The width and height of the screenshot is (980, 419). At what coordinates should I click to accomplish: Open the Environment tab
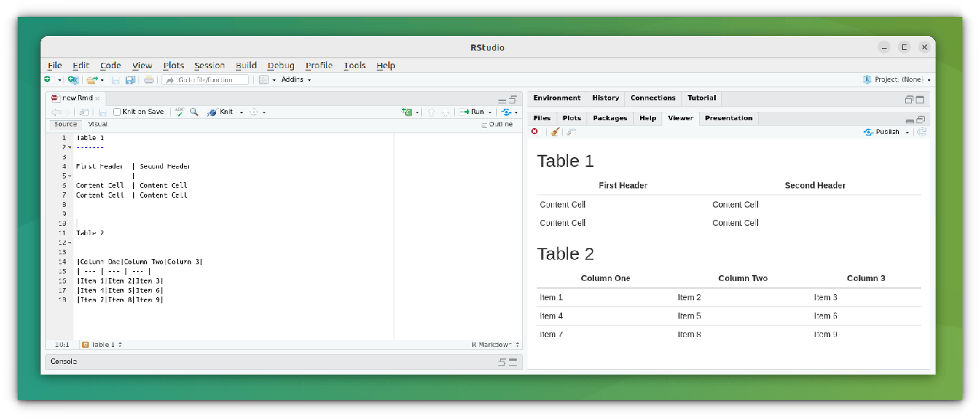(x=557, y=98)
